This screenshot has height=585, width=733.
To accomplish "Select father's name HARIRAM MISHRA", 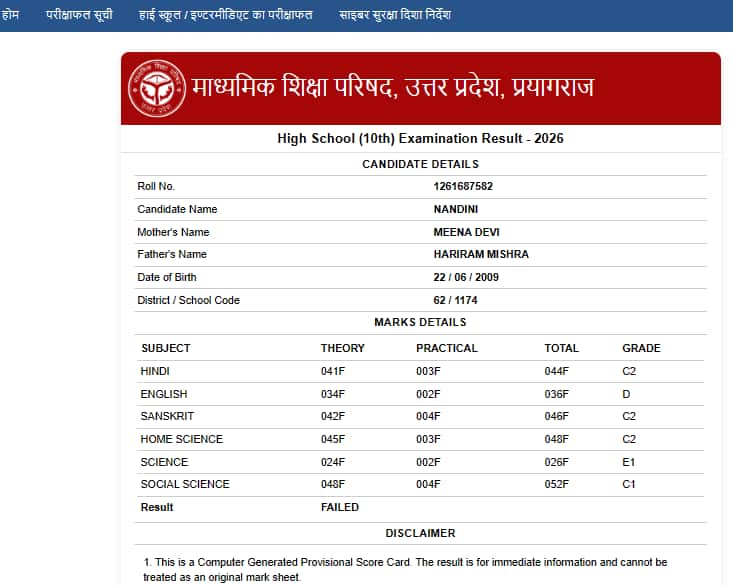I will (481, 254).
